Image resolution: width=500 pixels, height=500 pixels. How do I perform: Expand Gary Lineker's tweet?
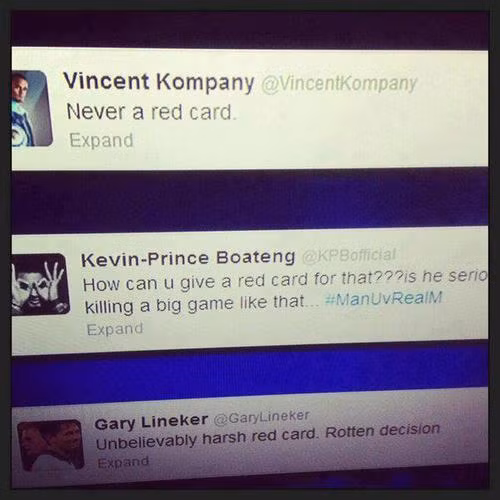(x=123, y=462)
